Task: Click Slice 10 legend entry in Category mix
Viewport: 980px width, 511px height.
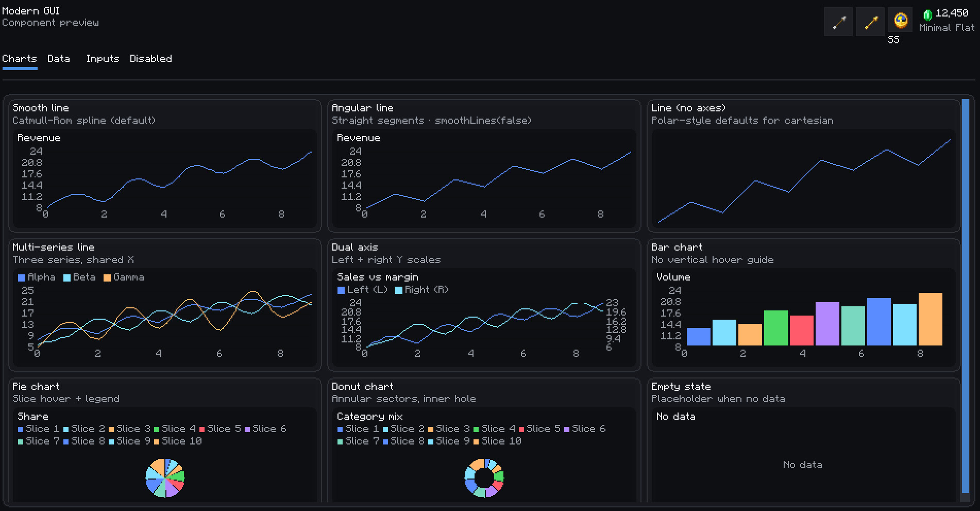Action: point(497,441)
